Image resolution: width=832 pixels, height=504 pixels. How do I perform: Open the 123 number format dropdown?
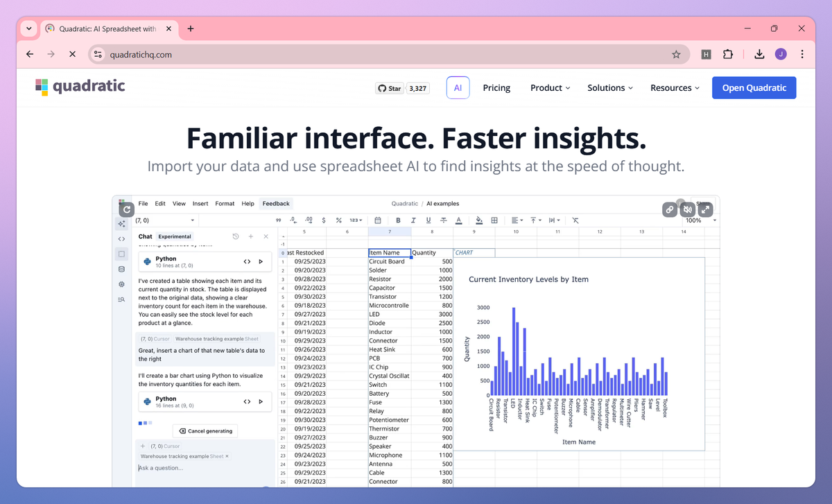[356, 220]
